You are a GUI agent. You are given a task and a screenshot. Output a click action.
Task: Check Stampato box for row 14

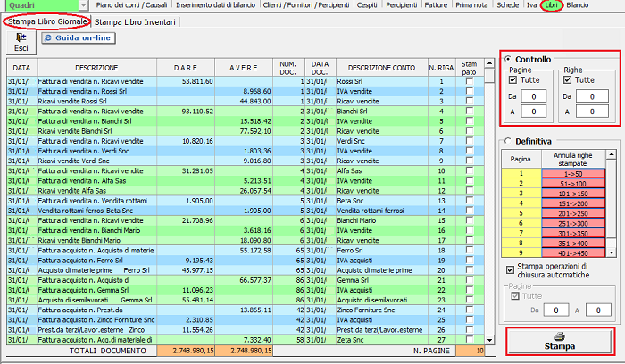(x=470, y=211)
